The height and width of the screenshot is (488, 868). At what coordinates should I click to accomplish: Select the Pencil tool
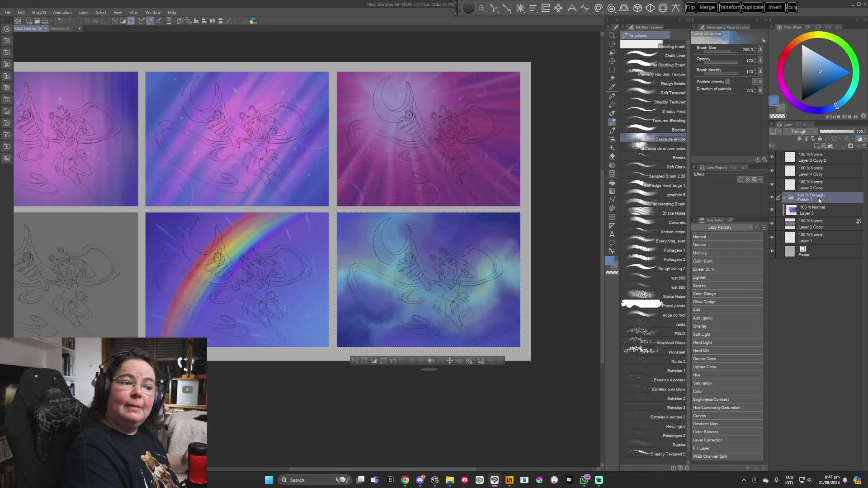coord(612,105)
